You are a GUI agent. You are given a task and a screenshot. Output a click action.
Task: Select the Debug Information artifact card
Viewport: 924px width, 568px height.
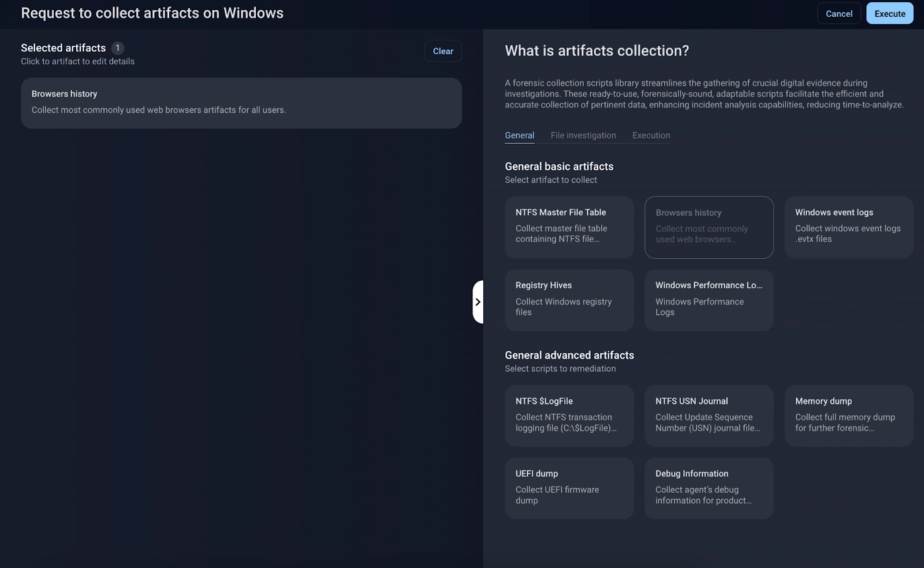pos(709,488)
